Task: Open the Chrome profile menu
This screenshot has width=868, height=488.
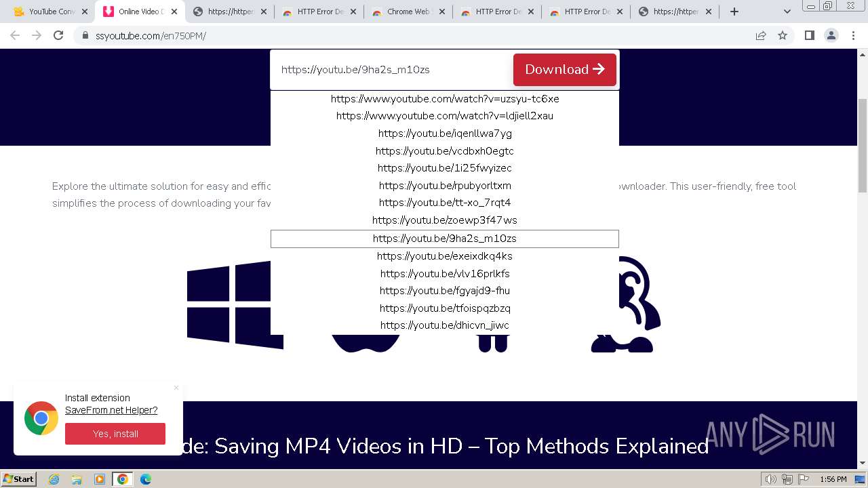Action: click(831, 35)
